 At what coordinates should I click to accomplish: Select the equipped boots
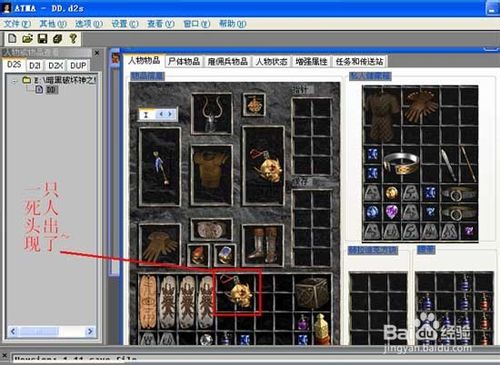263,245
